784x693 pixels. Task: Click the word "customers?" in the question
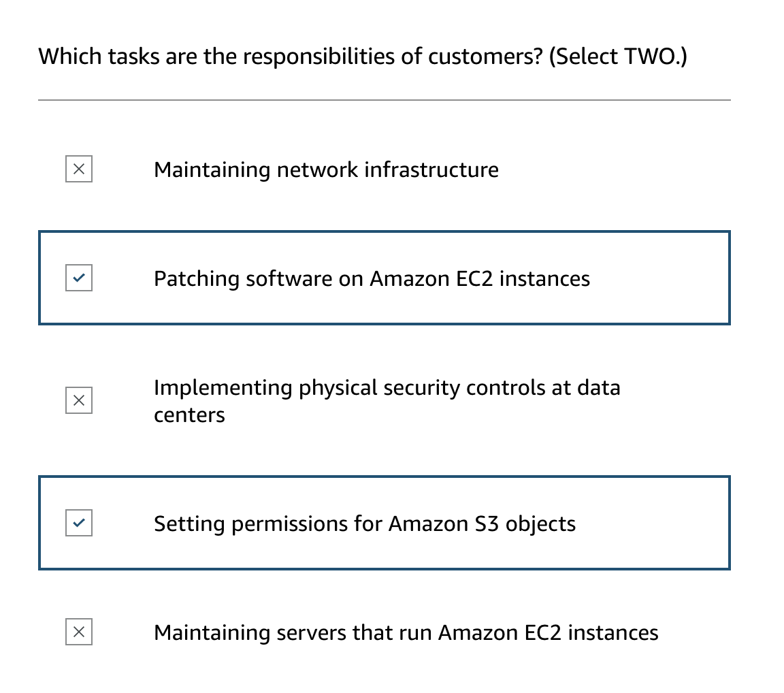click(485, 57)
